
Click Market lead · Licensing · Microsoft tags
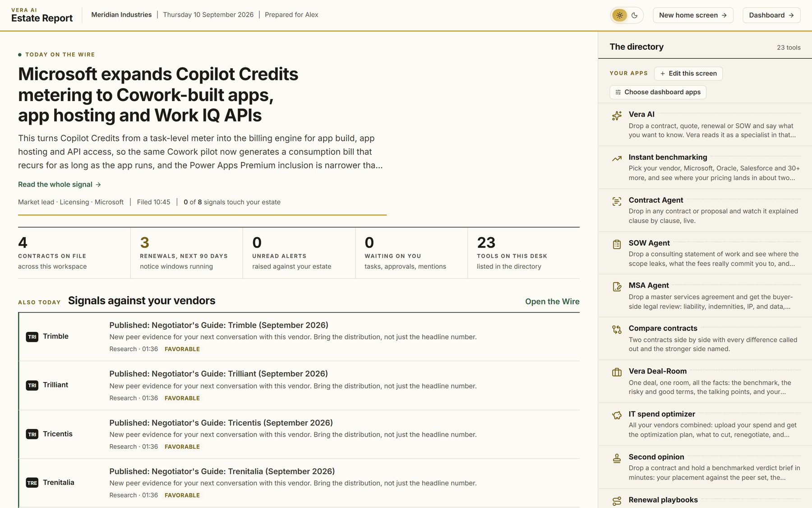(x=71, y=202)
